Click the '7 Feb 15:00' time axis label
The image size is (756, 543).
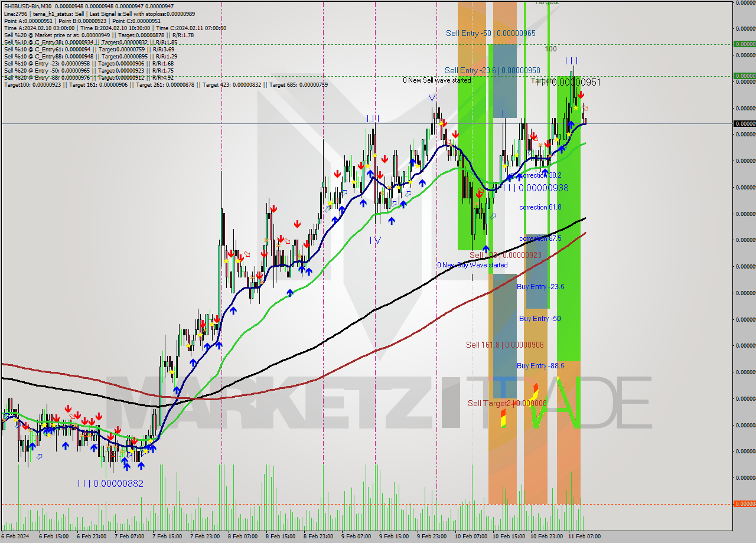(x=167, y=537)
